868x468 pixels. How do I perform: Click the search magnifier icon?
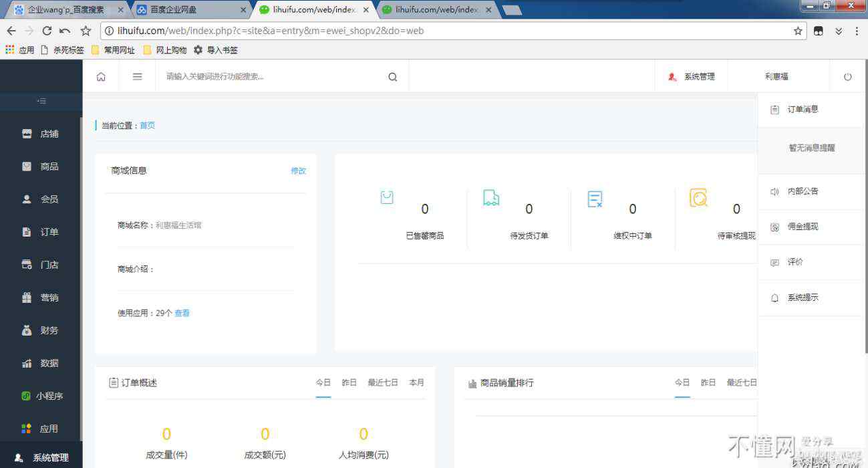392,77
